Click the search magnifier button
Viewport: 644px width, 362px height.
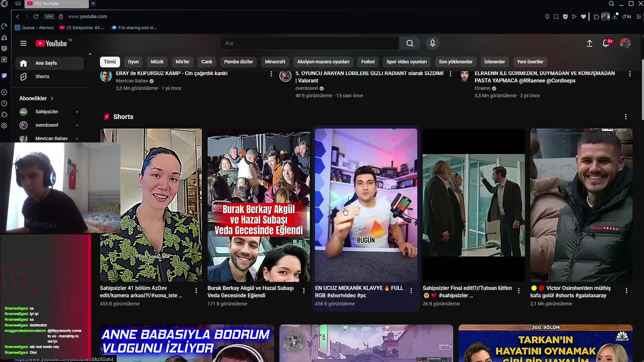click(x=410, y=43)
